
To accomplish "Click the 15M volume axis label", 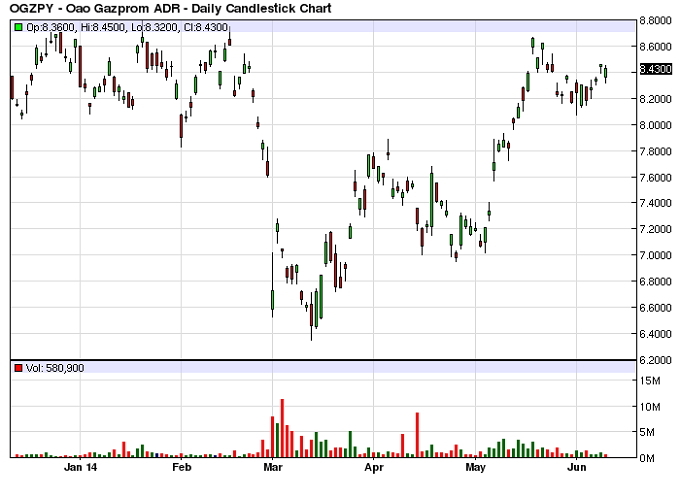I will [x=650, y=381].
